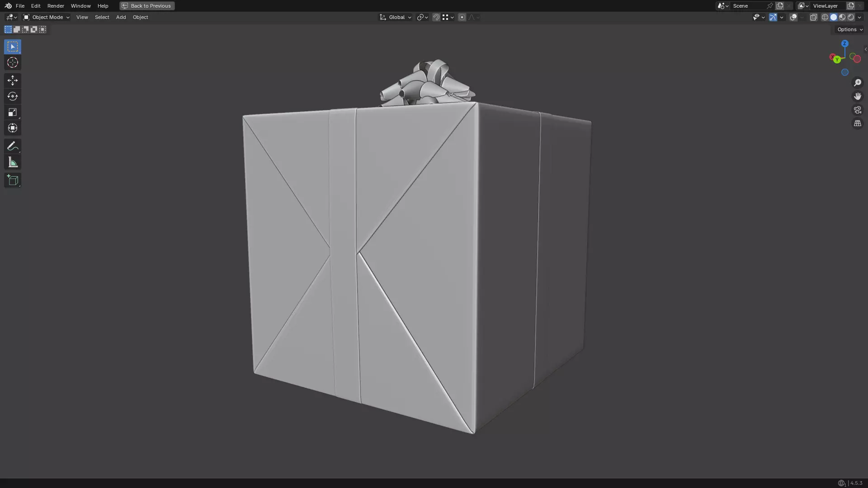This screenshot has width=868, height=488.
Task: Open the Window menu
Action: click(x=81, y=6)
